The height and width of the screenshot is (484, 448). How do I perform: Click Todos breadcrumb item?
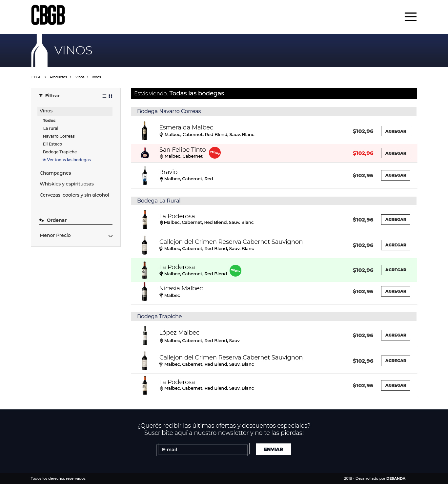[x=96, y=77]
